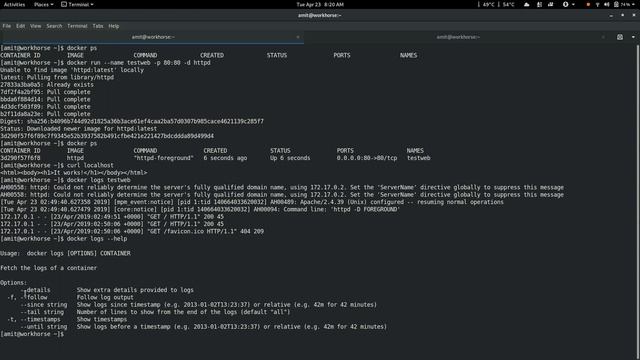Click the 'Digest: sha256' line
The image size is (640, 360).
pyautogui.click(x=132, y=122)
